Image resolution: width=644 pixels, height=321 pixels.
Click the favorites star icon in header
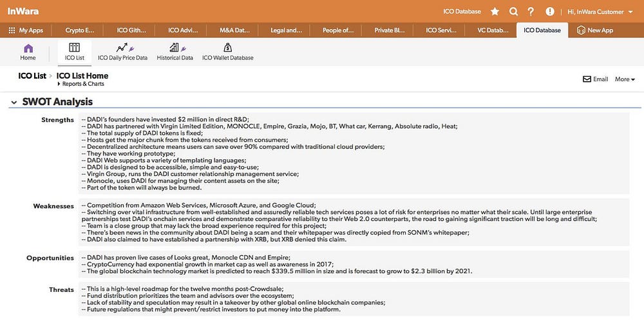[x=495, y=12]
